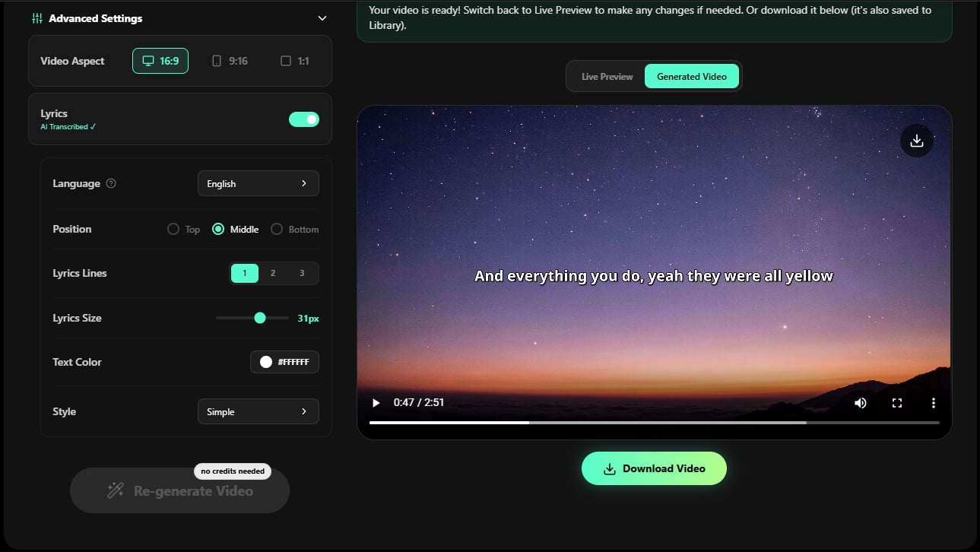The width and height of the screenshot is (980, 552).
Task: Click the lyric text in video
Action: point(654,276)
